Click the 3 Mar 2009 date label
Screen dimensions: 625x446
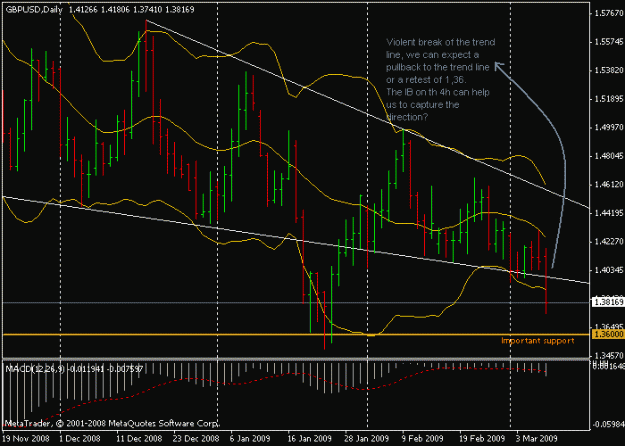[x=537, y=438]
